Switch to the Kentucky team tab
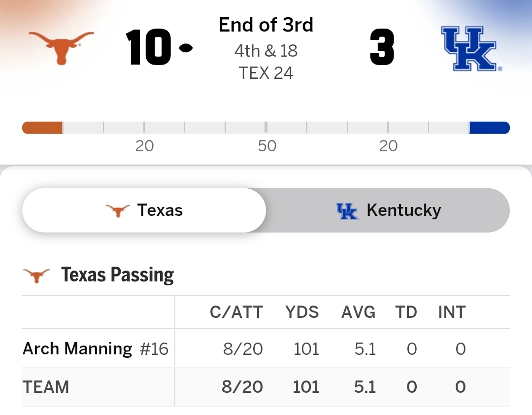This screenshot has height=415, width=532. 388,210
